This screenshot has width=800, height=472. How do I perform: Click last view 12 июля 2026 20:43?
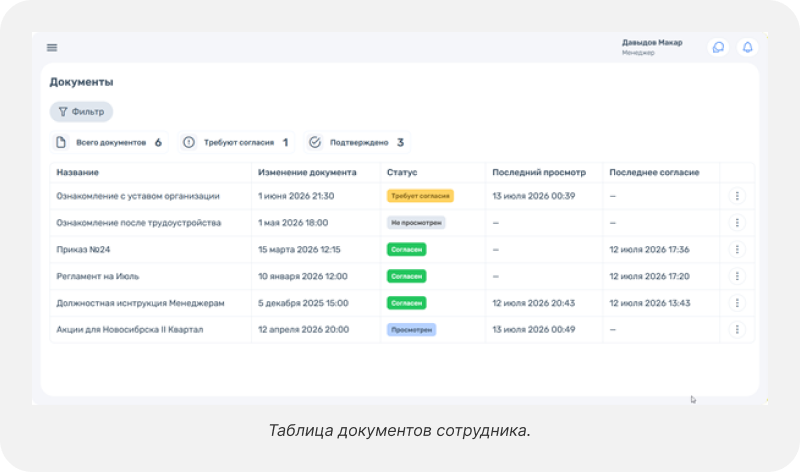[534, 303]
